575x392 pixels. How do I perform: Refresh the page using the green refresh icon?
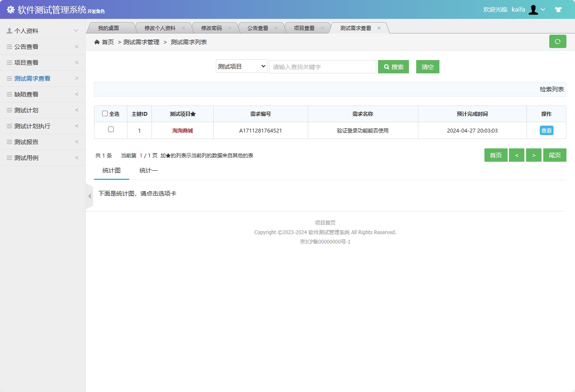pos(557,41)
